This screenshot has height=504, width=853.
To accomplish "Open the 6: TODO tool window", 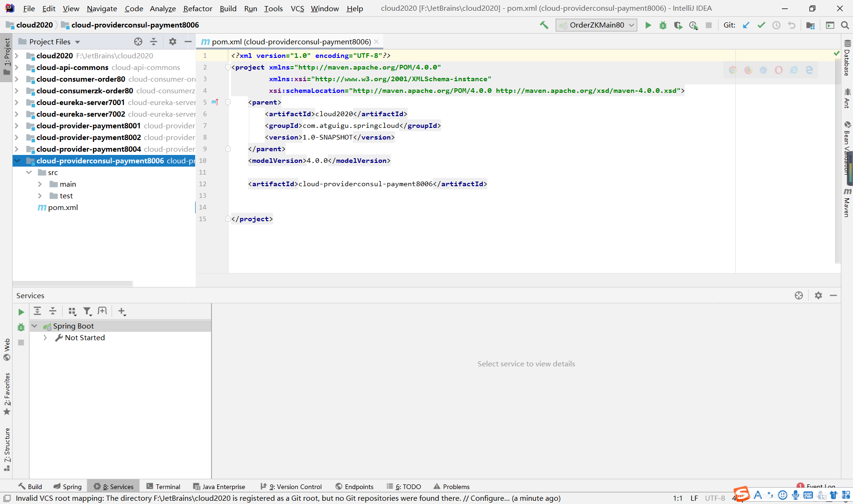I will [404, 486].
